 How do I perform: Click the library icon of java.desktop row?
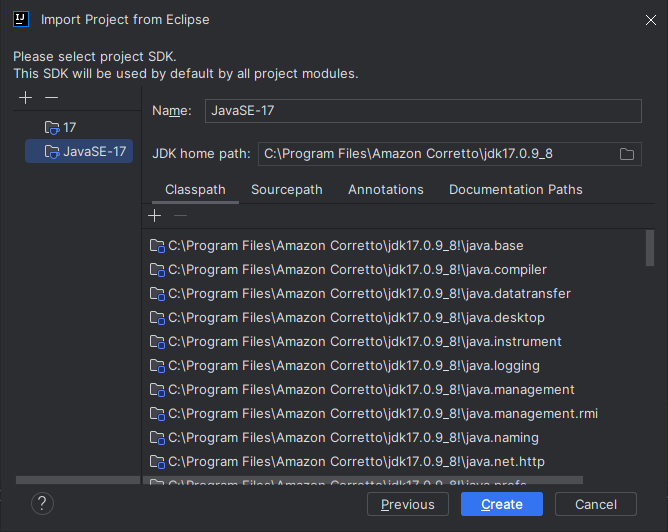(x=157, y=318)
